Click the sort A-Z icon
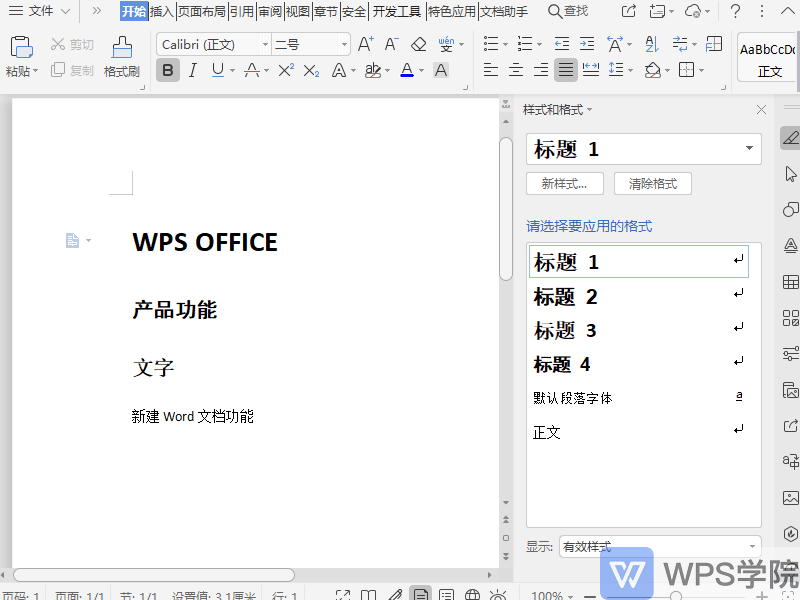This screenshot has width=800, height=600. (652, 44)
